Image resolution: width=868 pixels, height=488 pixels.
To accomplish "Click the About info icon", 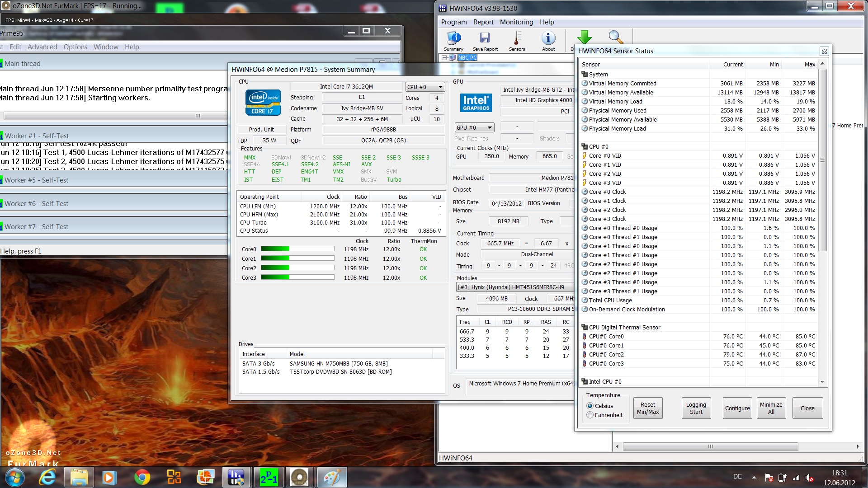I will [x=548, y=41].
